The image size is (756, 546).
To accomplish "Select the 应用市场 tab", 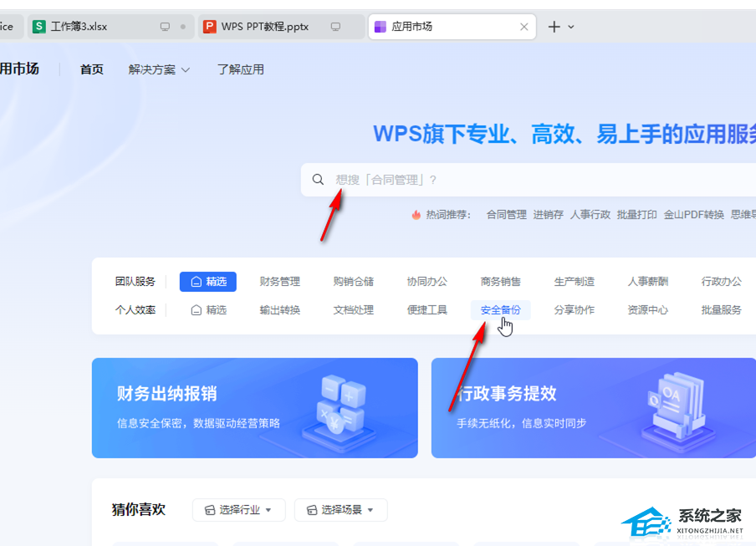I will (452, 27).
